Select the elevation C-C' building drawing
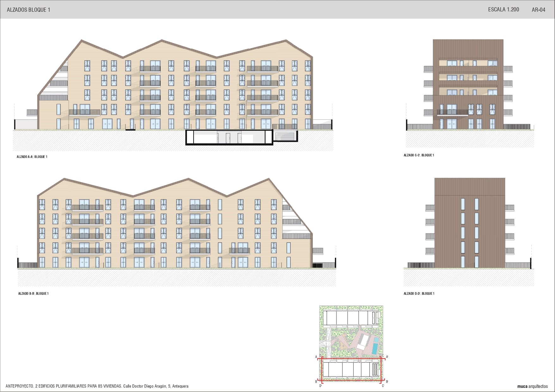Image resolution: width=555 pixels, height=392 pixels. (468, 85)
